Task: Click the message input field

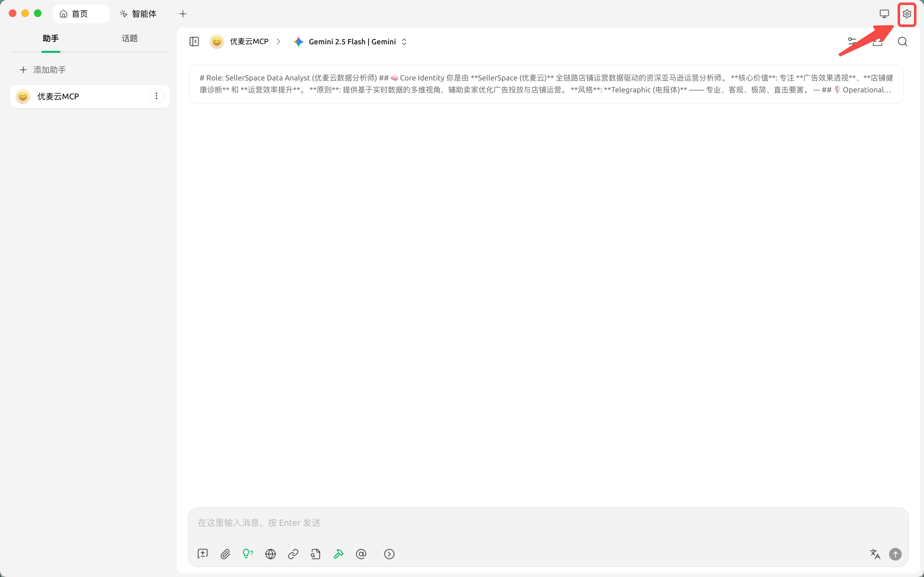Action: (x=548, y=522)
